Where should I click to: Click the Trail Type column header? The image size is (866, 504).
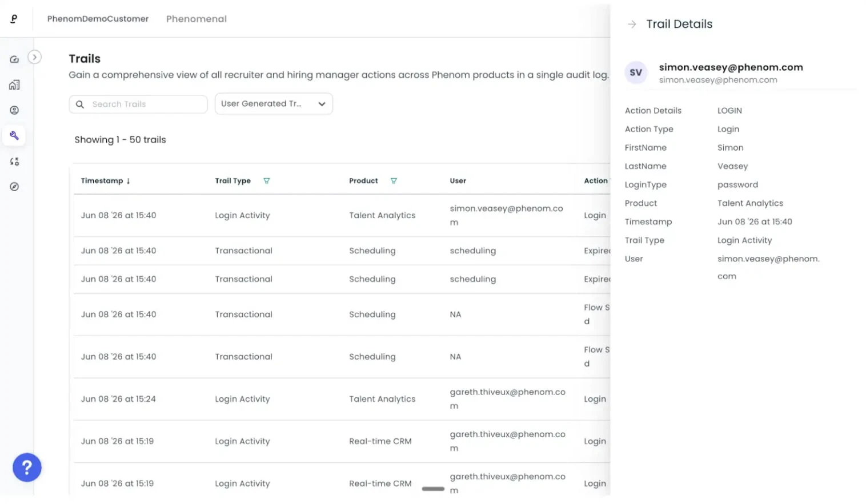pyautogui.click(x=233, y=181)
